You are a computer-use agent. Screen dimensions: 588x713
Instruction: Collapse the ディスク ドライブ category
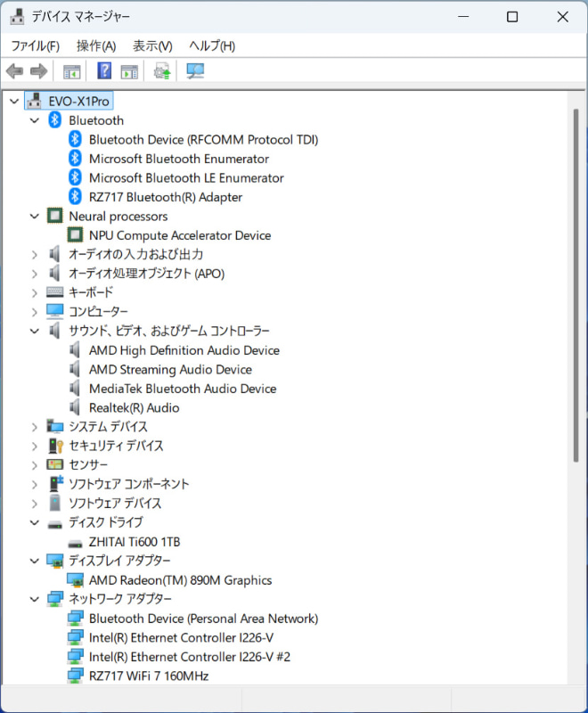(x=35, y=522)
